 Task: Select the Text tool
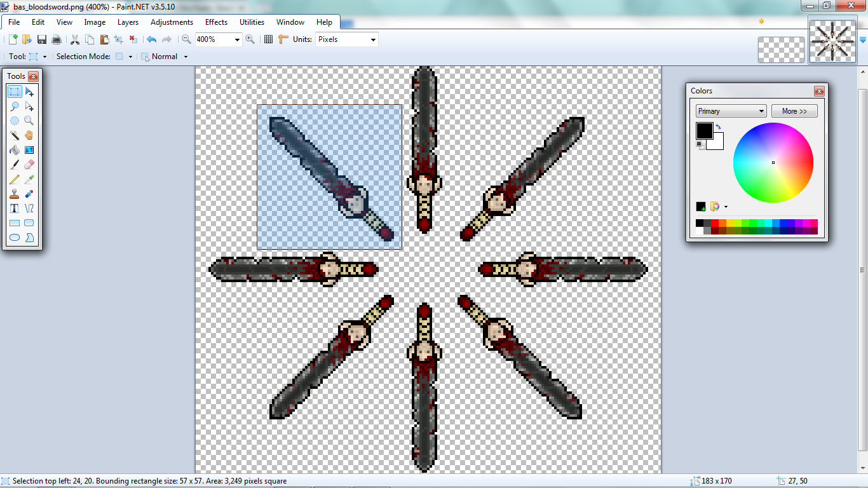(14, 208)
